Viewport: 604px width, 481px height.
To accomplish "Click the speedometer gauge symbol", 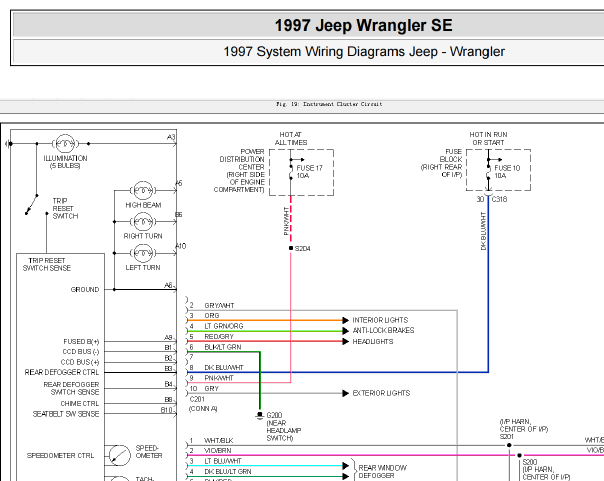I will click(x=119, y=455).
